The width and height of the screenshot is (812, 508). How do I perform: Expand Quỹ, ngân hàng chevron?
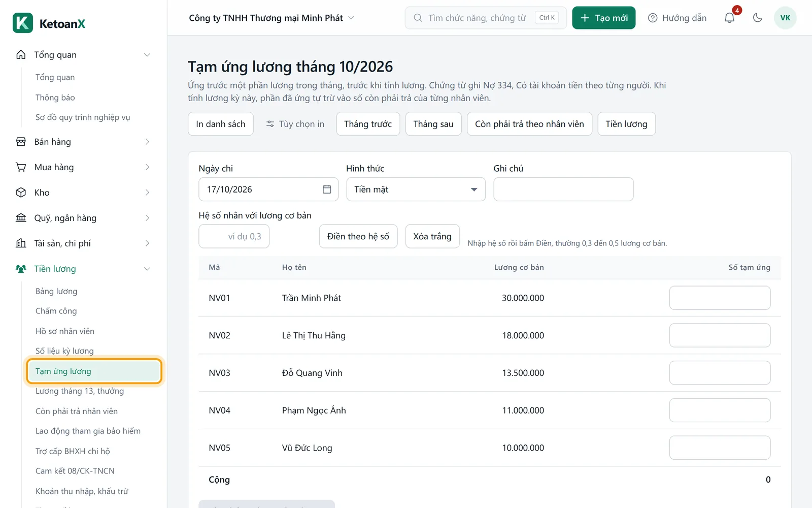[147, 218]
